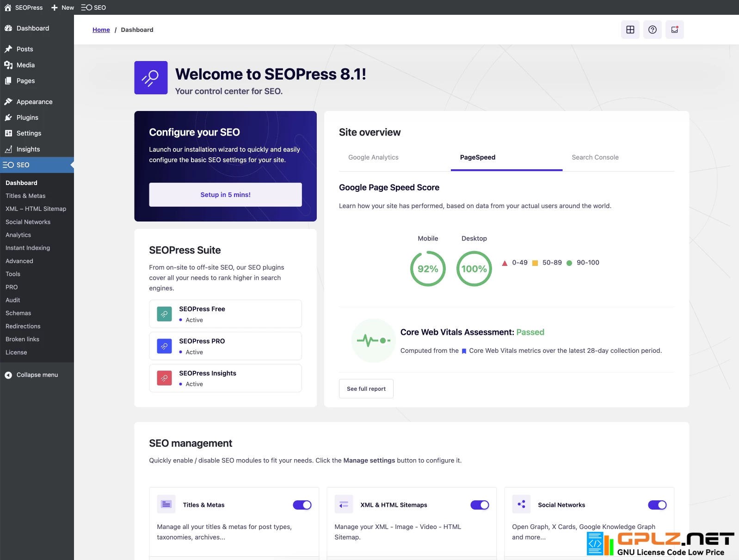This screenshot has height=560, width=739.
Task: Click the SEO menu icon in sidebar
Action: (8, 165)
